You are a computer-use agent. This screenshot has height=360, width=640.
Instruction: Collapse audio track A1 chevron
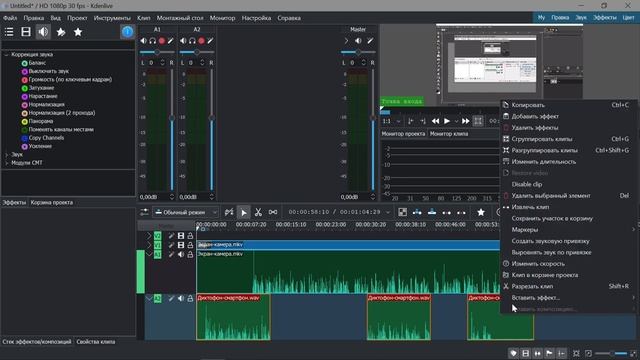click(149, 254)
